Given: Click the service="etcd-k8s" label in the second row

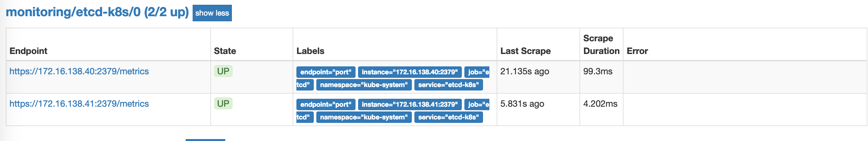Looking at the screenshot, I should [x=448, y=117].
